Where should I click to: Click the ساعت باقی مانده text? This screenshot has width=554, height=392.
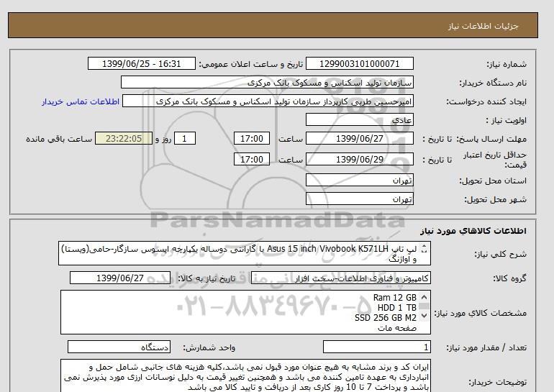point(59,139)
